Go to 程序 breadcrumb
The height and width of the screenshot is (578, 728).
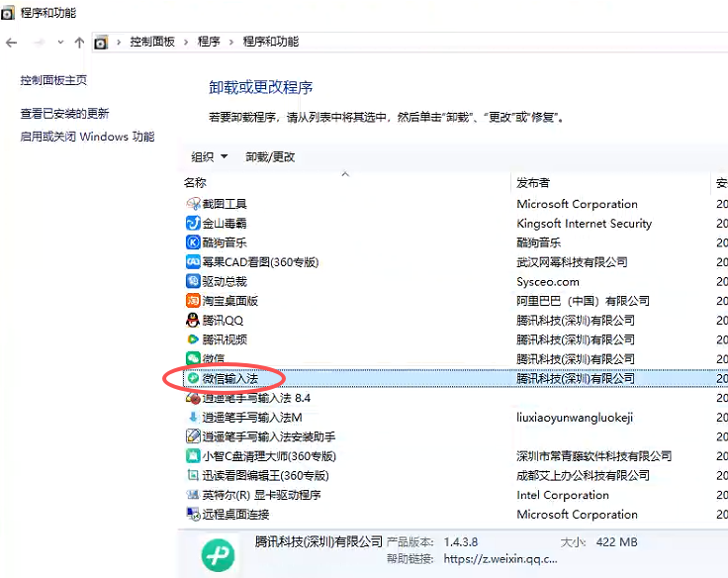[209, 42]
